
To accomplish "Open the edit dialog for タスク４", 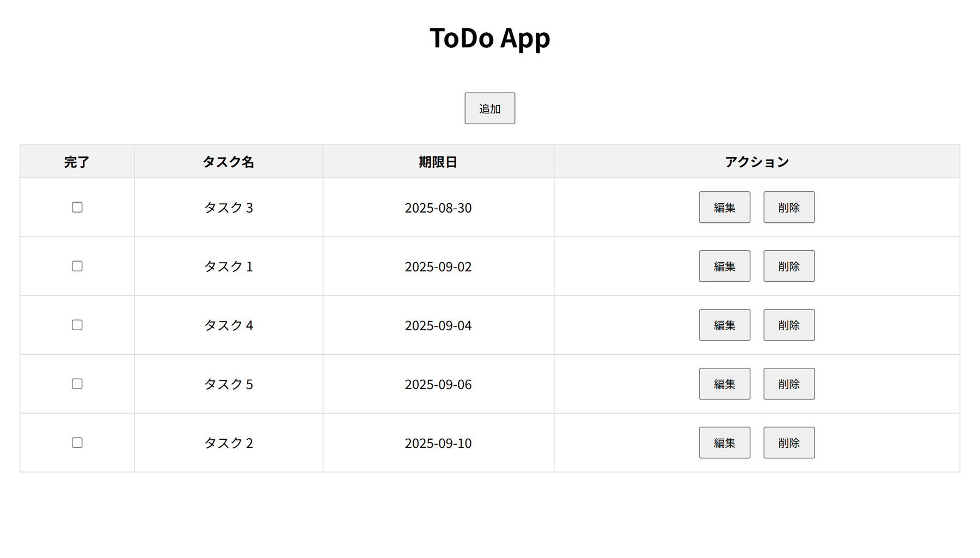I will coord(724,325).
